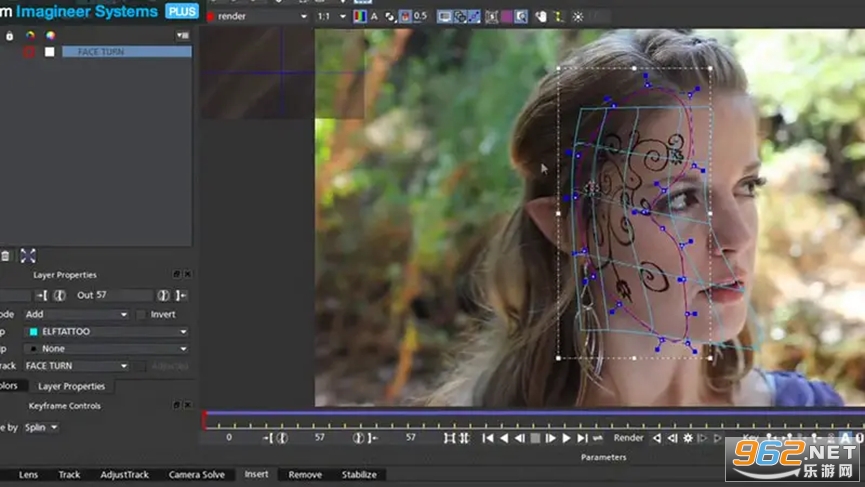The height and width of the screenshot is (487, 865).
Task: Open the Splin keyframe-by dropdown
Action: (41, 427)
